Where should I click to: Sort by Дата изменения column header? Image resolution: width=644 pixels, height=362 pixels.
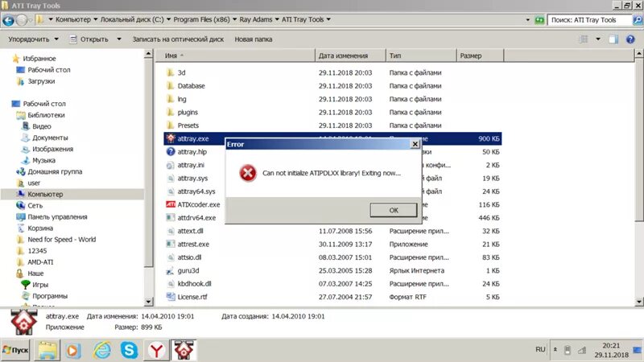(x=350, y=56)
